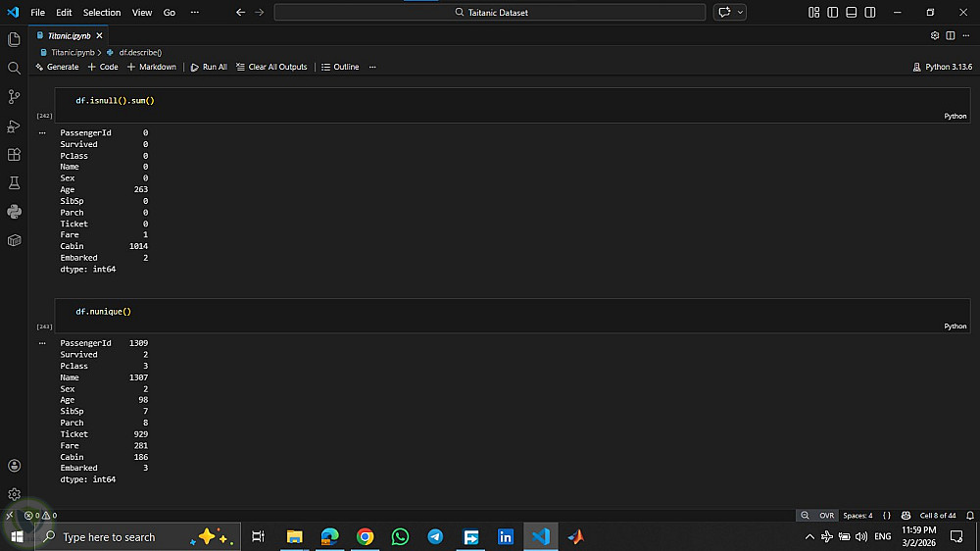Go back in navigation history
Image resolution: width=980 pixels, height=551 pixels.
coord(241,12)
